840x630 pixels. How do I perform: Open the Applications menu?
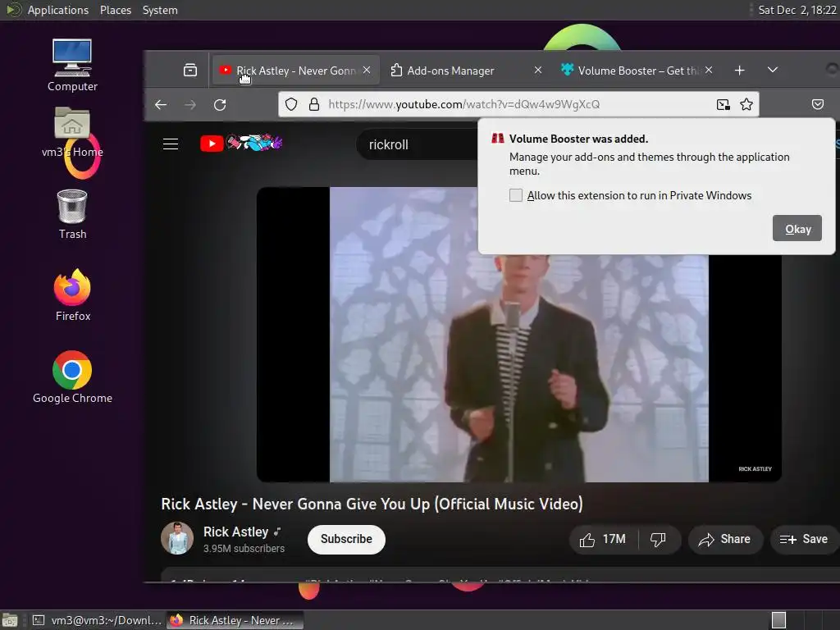(x=58, y=10)
